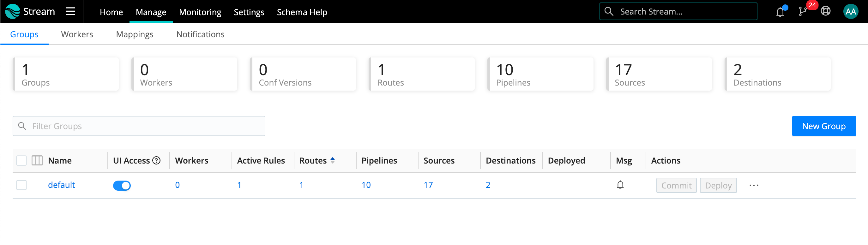Click the Workers column header
The image size is (868, 245).
tap(192, 160)
